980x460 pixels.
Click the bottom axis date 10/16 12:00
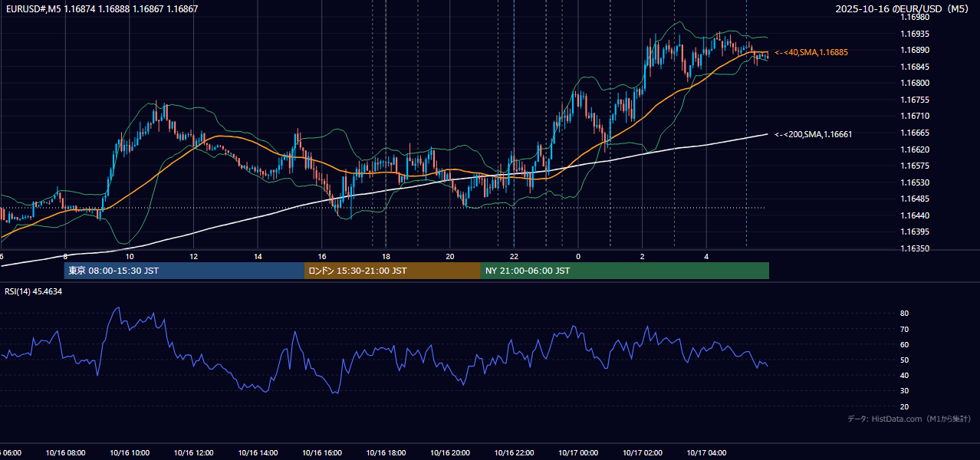(x=193, y=452)
